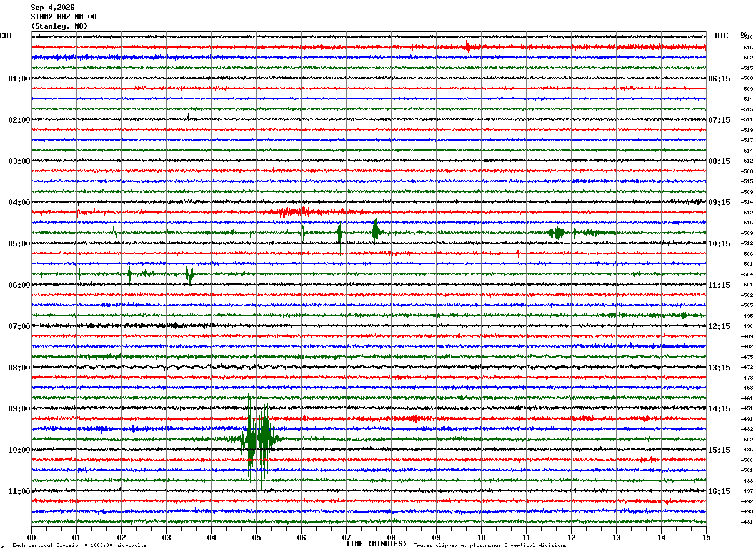Click the traces clipped footnote text

490,545
